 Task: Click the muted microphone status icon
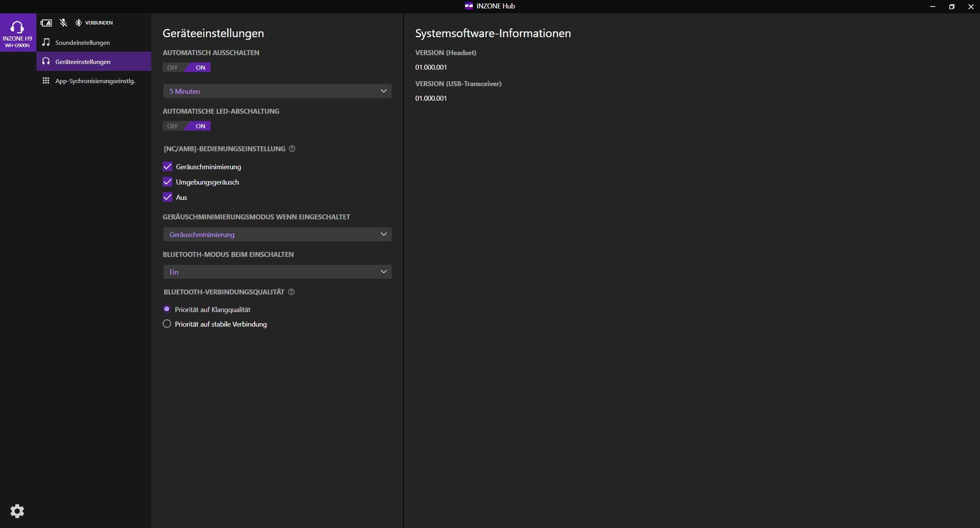click(x=64, y=23)
